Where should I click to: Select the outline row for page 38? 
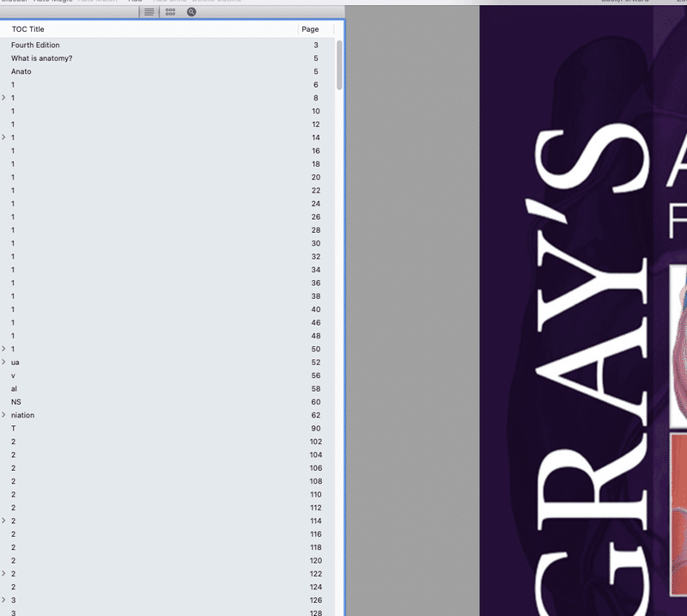[167, 296]
